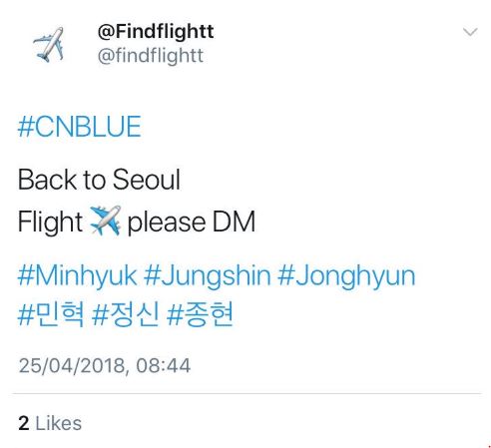Open the #민혁 hashtag
491x448 pixels.
51,314
